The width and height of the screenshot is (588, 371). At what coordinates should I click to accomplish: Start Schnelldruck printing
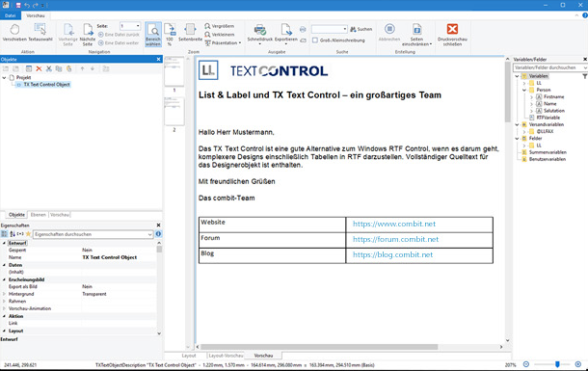[x=260, y=34]
